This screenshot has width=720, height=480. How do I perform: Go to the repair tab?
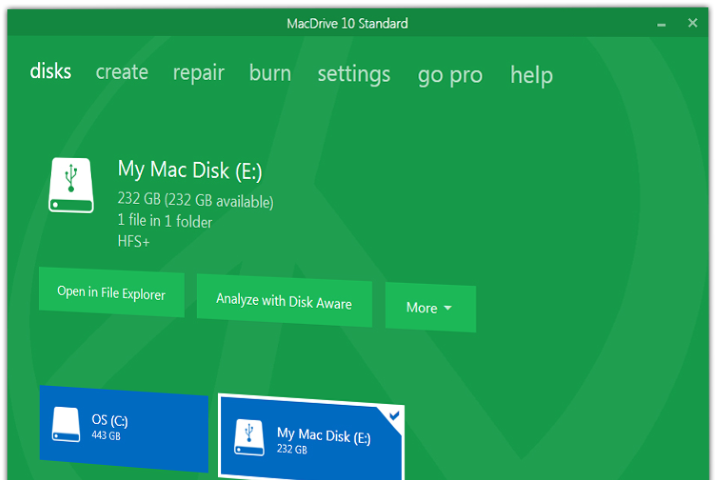(198, 73)
